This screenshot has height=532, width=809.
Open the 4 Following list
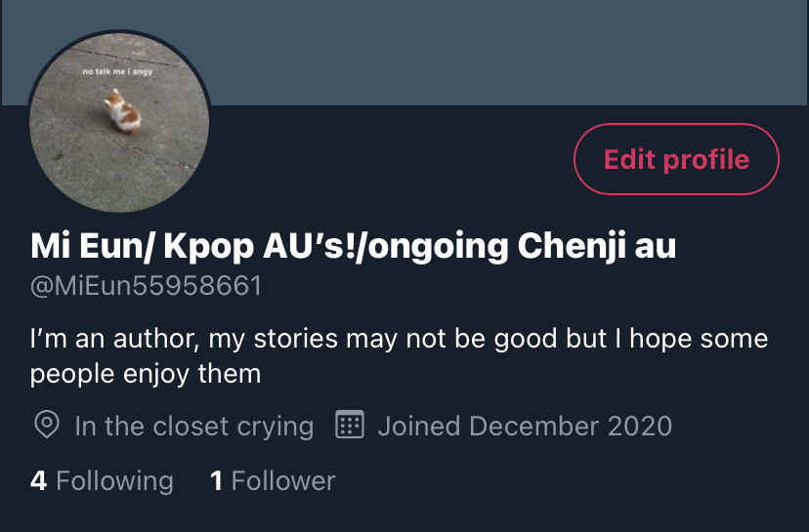click(x=102, y=480)
